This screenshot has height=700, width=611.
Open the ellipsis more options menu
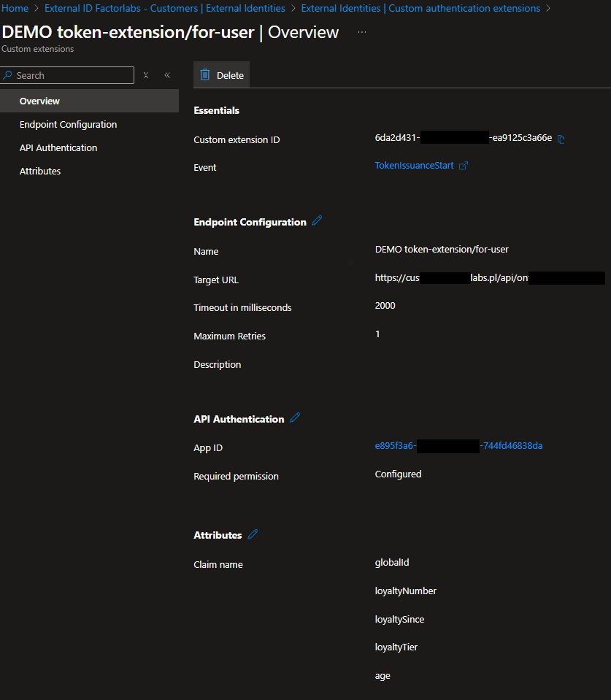363,33
